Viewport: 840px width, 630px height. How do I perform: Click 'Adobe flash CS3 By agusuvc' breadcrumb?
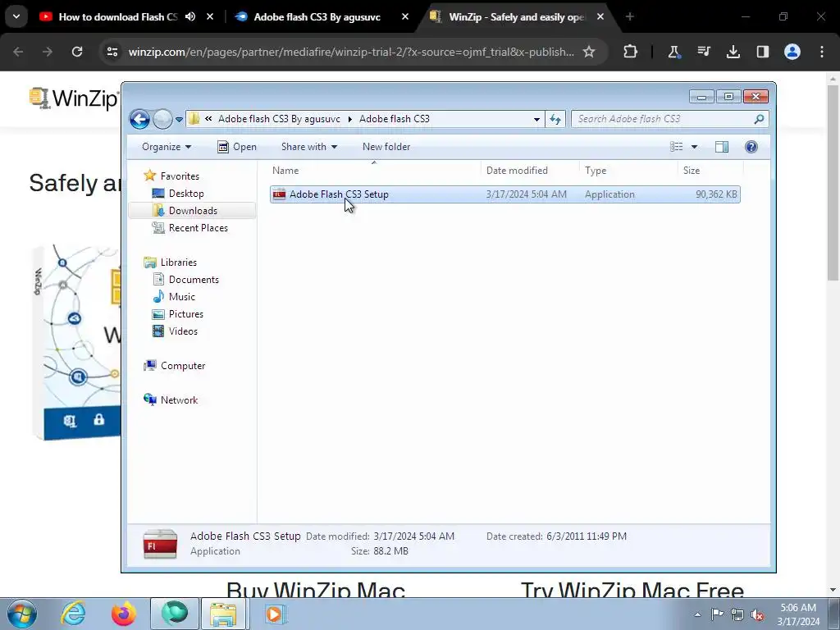(x=279, y=119)
